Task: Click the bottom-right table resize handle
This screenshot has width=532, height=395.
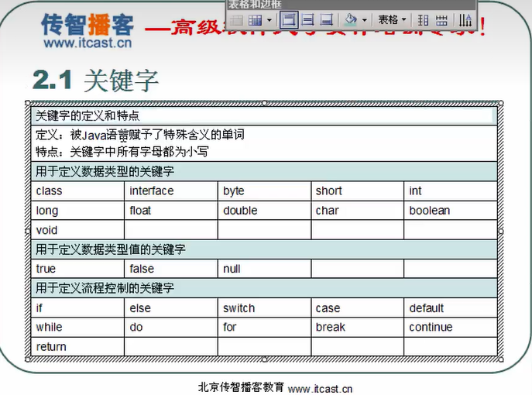Action: [501, 359]
